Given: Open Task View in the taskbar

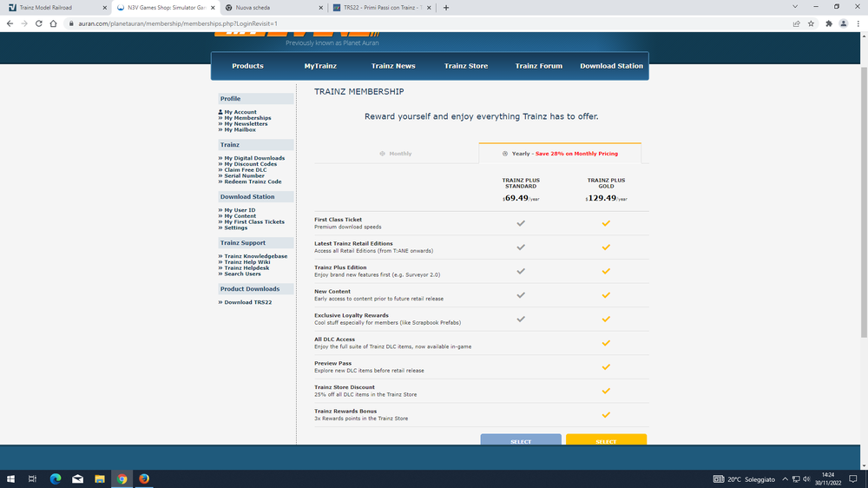Looking at the screenshot, I should [x=32, y=478].
